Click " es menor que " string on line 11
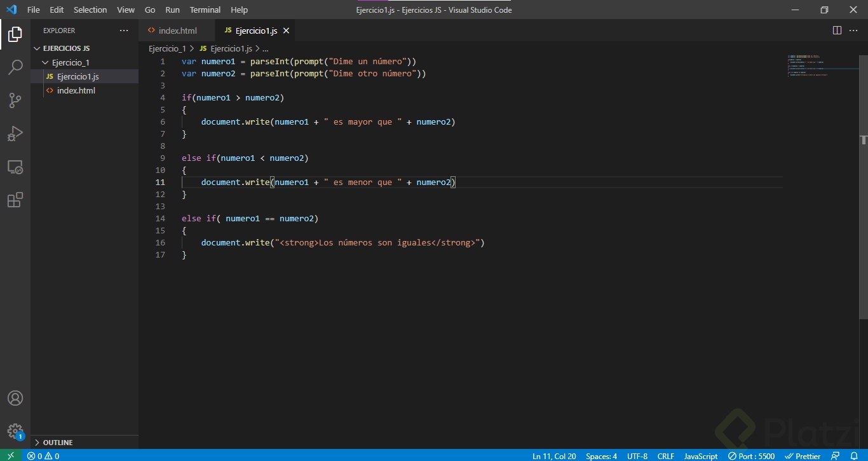This screenshot has height=461, width=868. pyautogui.click(x=363, y=182)
